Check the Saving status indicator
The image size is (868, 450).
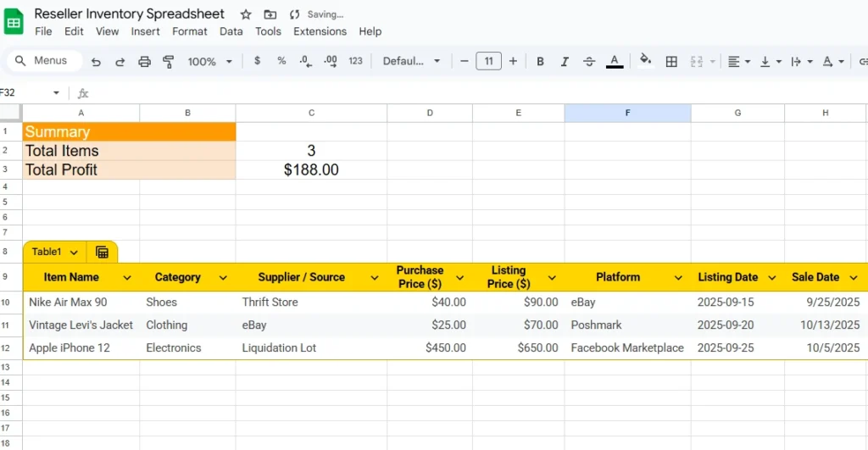tap(317, 14)
